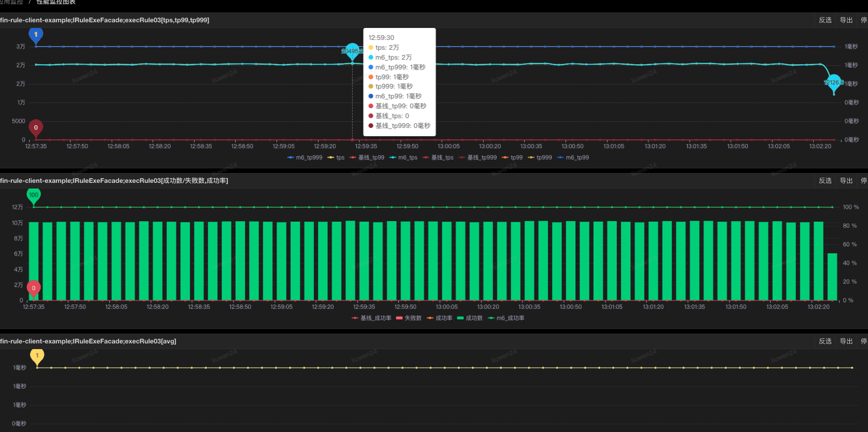Toggle the 基线_tps legend entry
This screenshot has height=432, width=868.
pos(438,157)
